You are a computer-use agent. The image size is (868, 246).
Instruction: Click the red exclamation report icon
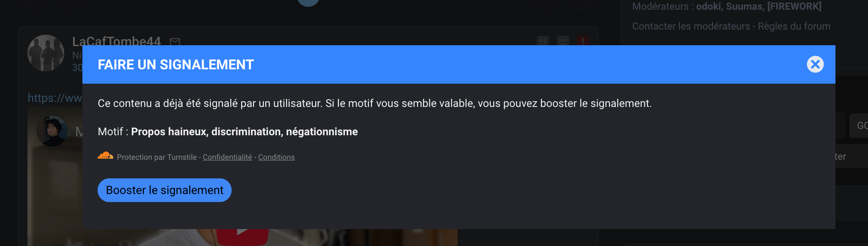point(583,41)
